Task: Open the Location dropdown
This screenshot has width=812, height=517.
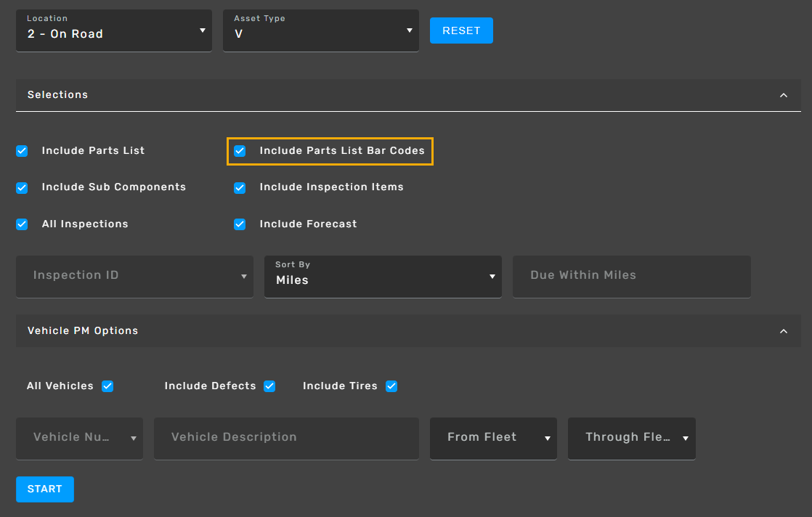Action: pos(114,31)
